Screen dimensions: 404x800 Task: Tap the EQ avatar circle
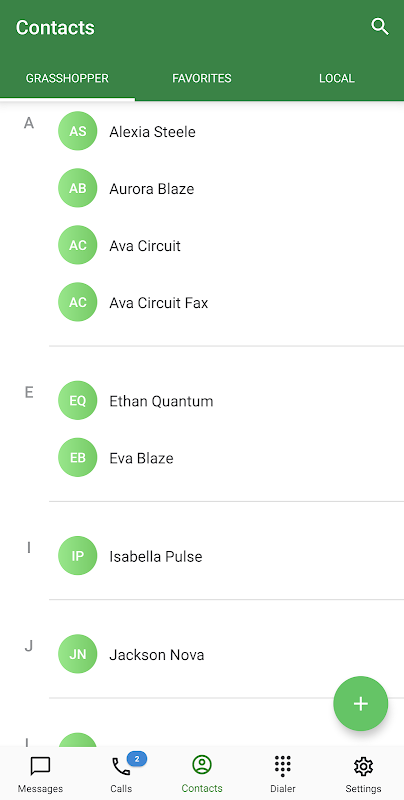(x=78, y=401)
